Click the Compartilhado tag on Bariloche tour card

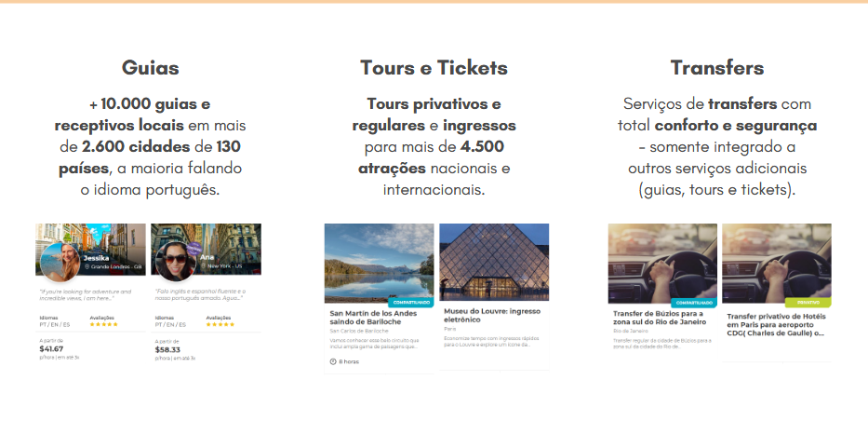[x=411, y=303]
